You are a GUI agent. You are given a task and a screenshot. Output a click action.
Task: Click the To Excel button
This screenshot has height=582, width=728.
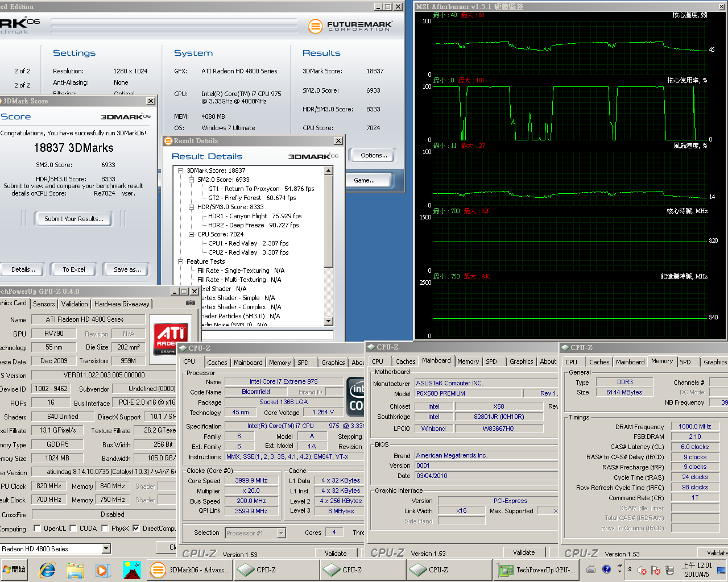pyautogui.click(x=74, y=269)
